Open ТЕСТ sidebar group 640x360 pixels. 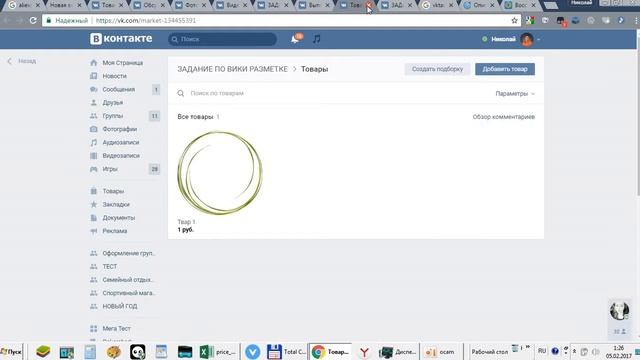(109, 267)
